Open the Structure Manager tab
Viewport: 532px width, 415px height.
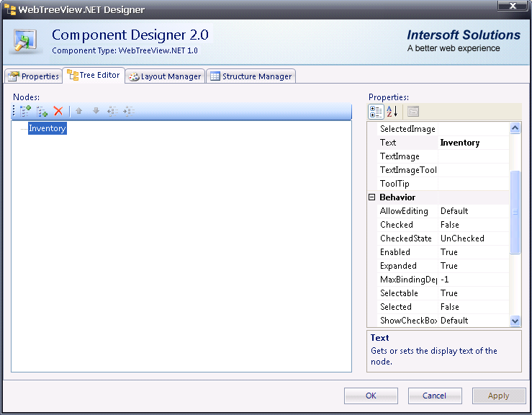(251, 76)
